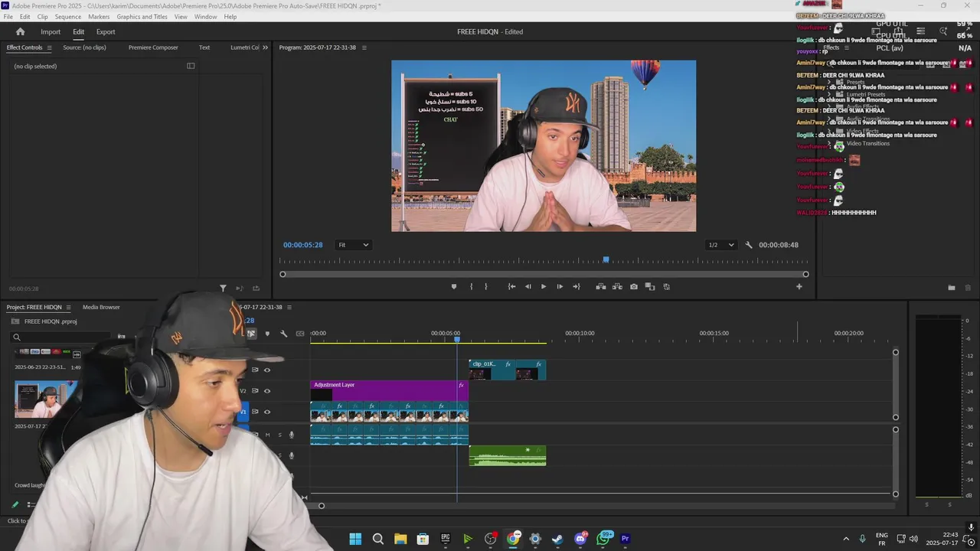The height and width of the screenshot is (551, 980).
Task: Select the Text panel tab
Action: [204, 47]
